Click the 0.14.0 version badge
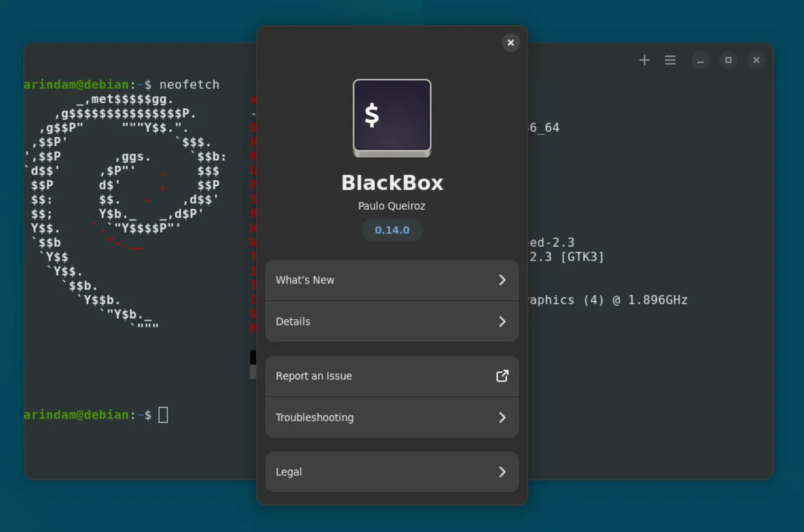Viewport: 804px width, 532px height. point(392,230)
